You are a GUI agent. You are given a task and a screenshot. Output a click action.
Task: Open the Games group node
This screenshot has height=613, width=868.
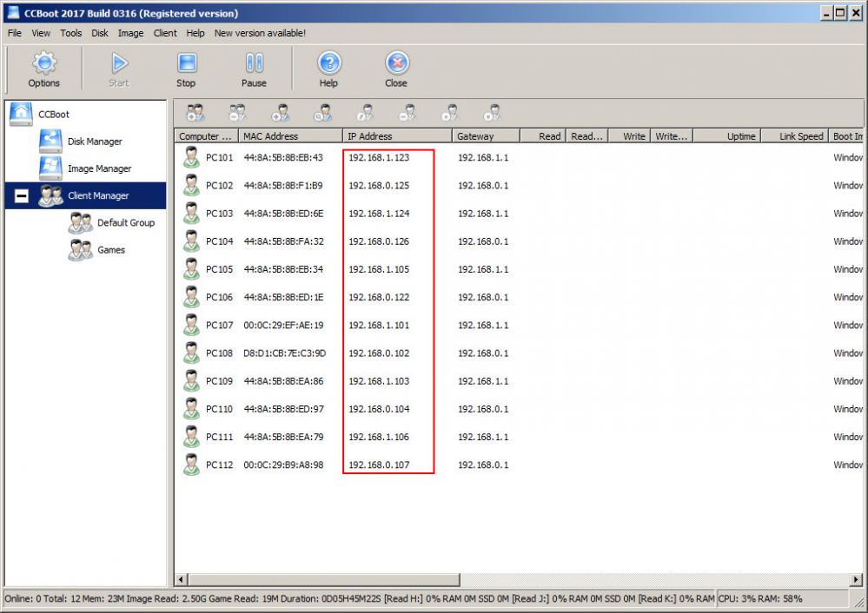point(111,250)
